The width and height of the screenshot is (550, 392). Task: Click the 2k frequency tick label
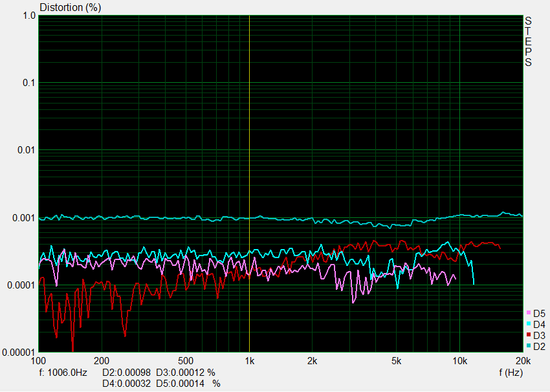(x=313, y=361)
